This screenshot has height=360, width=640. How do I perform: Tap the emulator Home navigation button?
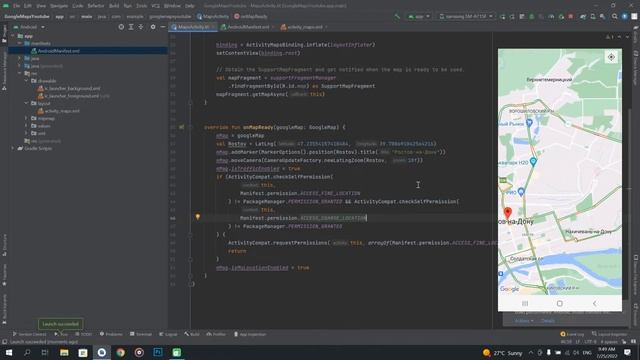coord(560,303)
